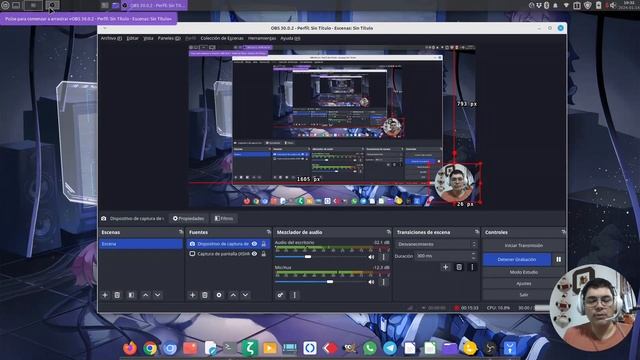The width and height of the screenshot is (640, 360).
Task: Toggle visibility of Captura de pantalla source
Action: point(254,253)
